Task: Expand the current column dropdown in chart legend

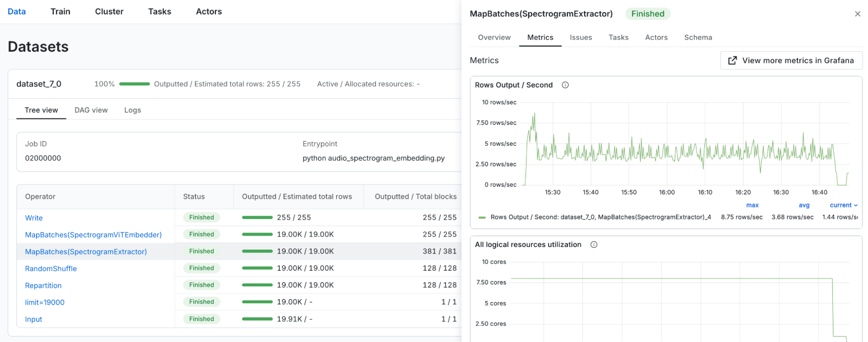Action: tap(843, 205)
